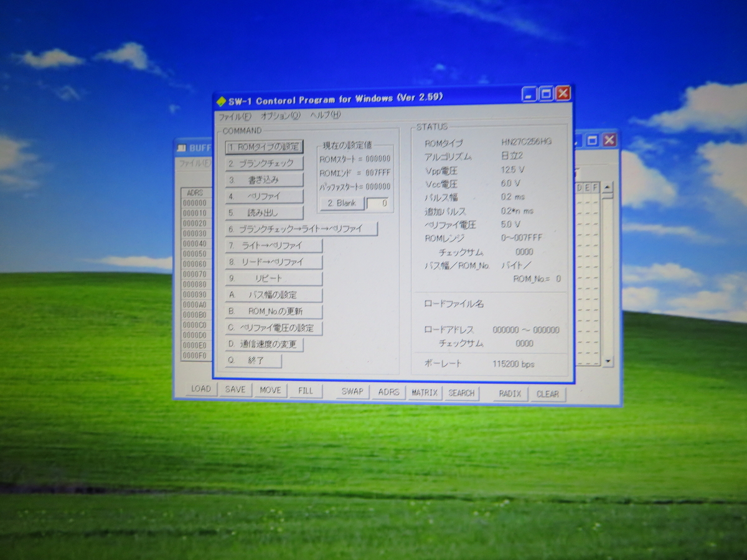The image size is (747, 560).
Task: Click LOAD button in buffer window
Action: (x=201, y=390)
